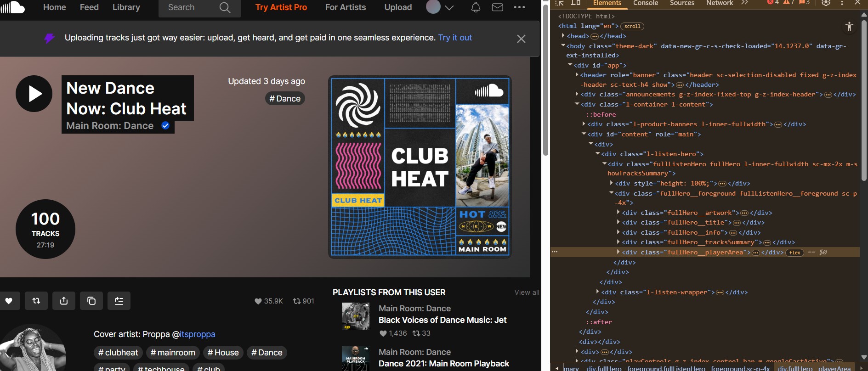Open the messages envelope icon
Screen dimensions: 868x371
(497, 7)
